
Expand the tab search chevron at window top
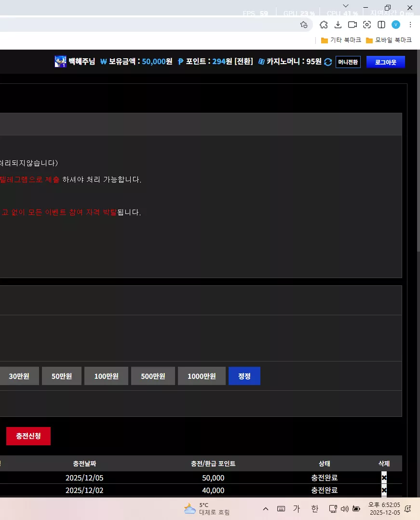click(346, 6)
